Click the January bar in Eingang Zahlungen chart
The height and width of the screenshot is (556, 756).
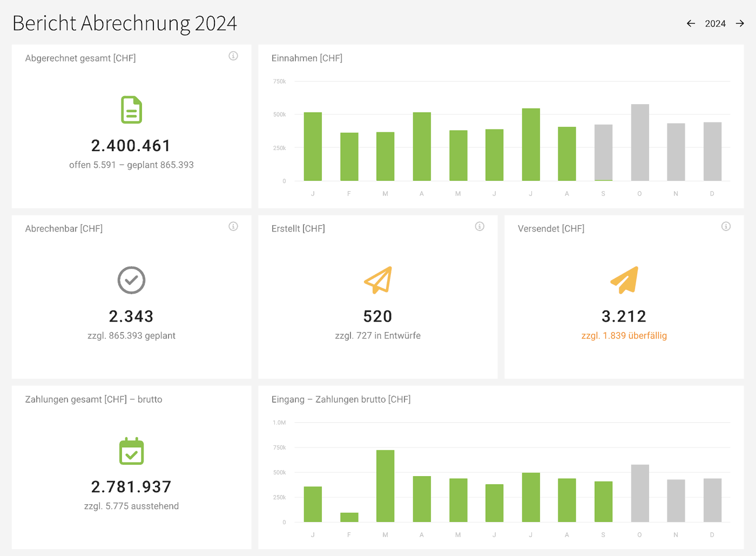(313, 504)
